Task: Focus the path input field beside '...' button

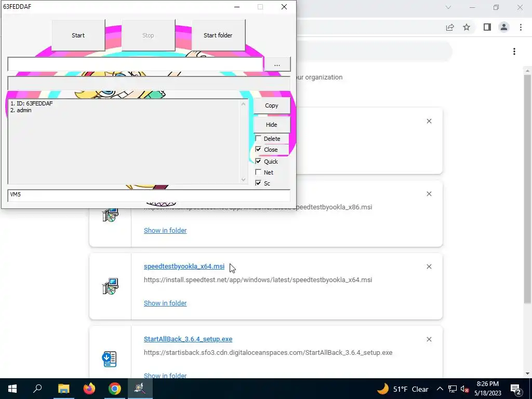Action: (x=135, y=64)
